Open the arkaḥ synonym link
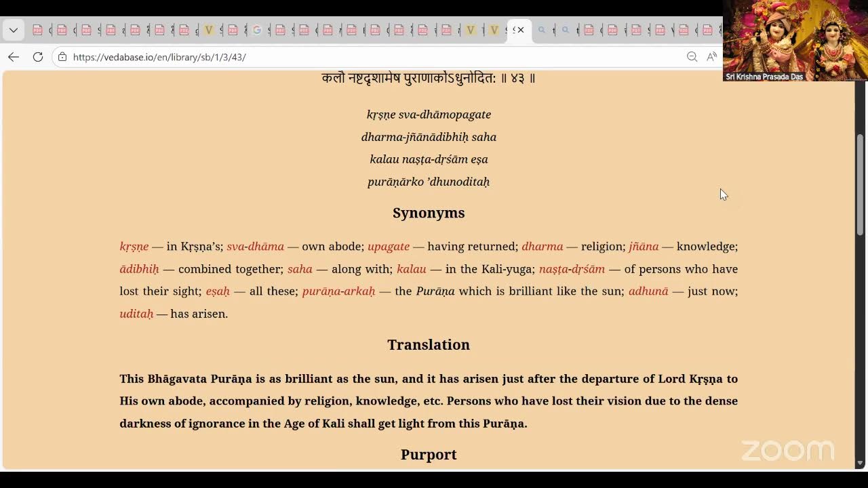Viewport: 868px width, 488px height. [x=359, y=291]
